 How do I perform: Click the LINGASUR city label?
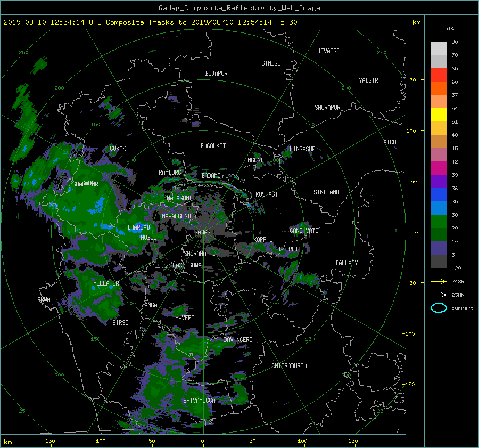coord(302,149)
